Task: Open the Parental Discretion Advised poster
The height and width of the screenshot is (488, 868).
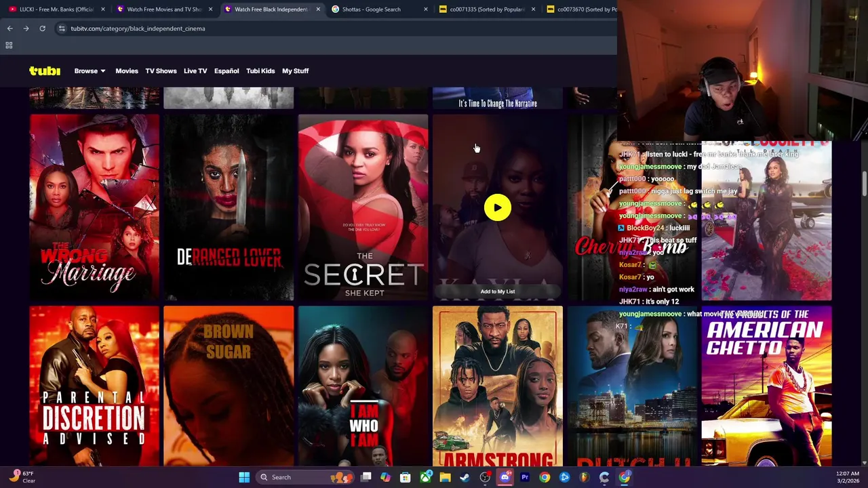Action: click(94, 386)
